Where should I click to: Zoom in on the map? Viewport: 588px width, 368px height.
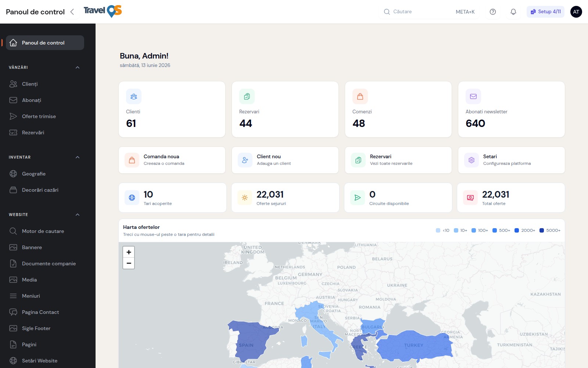129,252
